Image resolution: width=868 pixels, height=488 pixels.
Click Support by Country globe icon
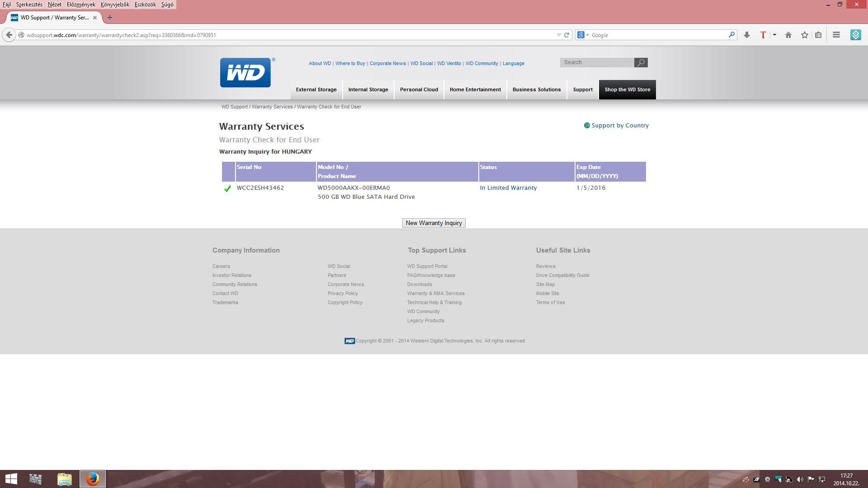587,126
